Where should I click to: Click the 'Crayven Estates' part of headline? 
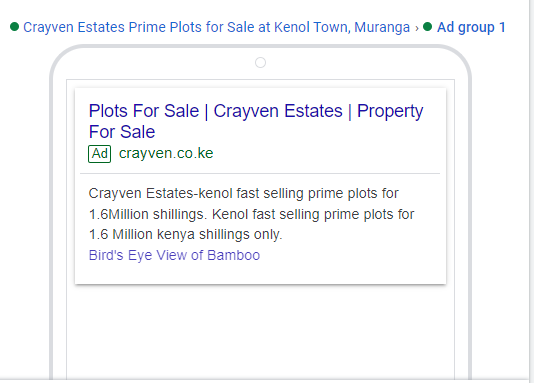tap(278, 111)
